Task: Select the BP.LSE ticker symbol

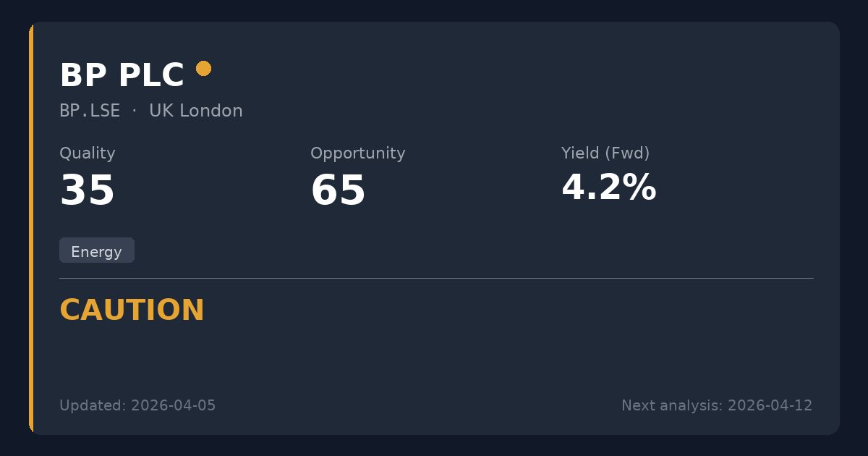Action: pyautogui.click(x=90, y=111)
